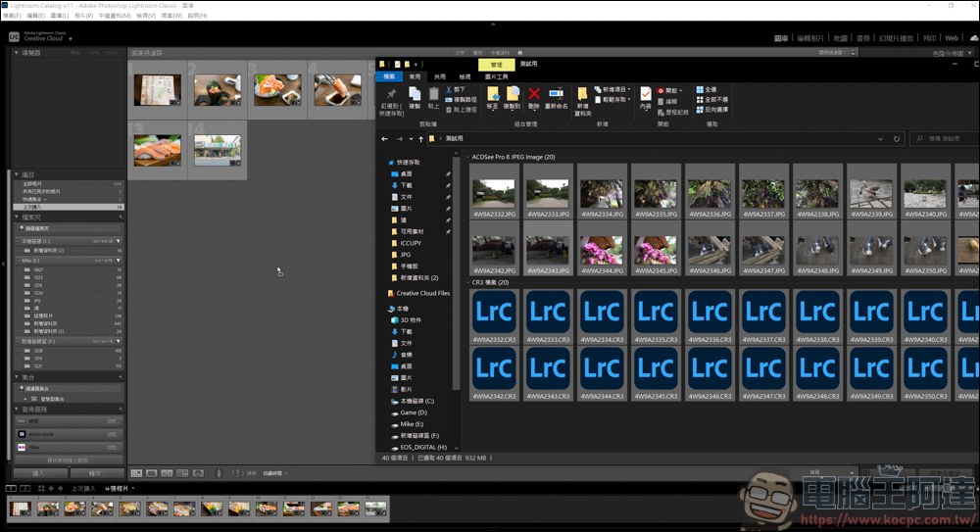
Task: Collapse the 集合 (Collections) panel
Action: (x=17, y=377)
